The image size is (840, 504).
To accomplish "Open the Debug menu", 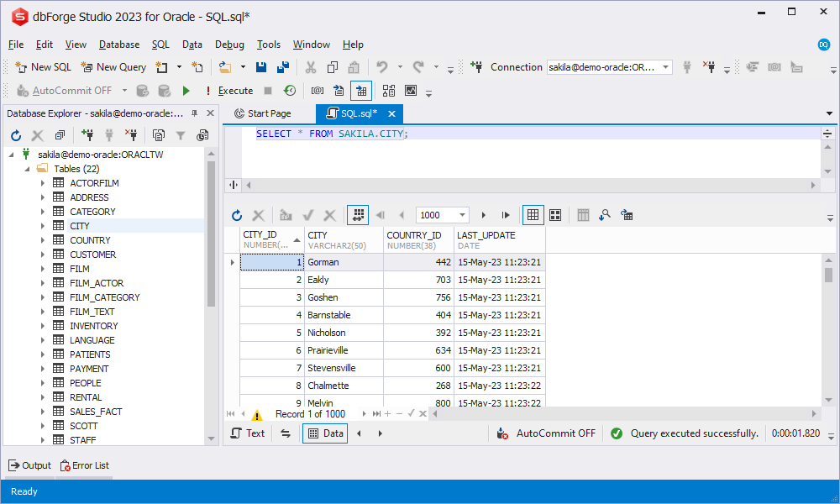I will 229,45.
